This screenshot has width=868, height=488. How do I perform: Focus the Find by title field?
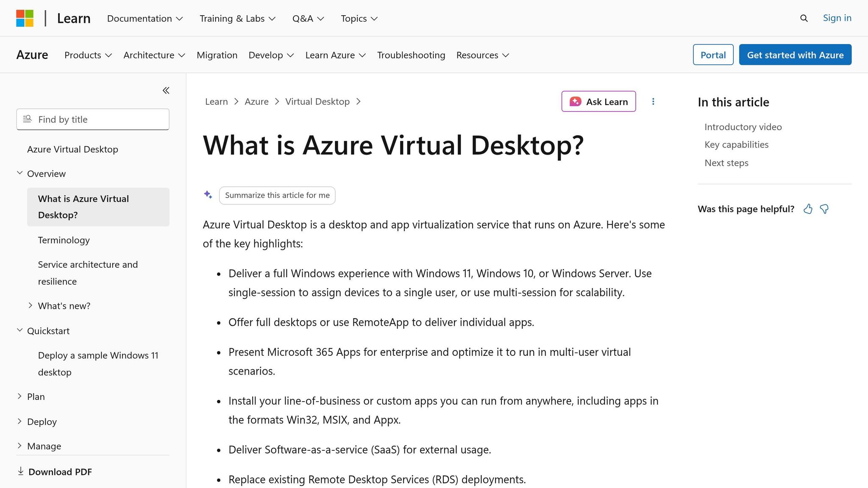pyautogui.click(x=93, y=119)
